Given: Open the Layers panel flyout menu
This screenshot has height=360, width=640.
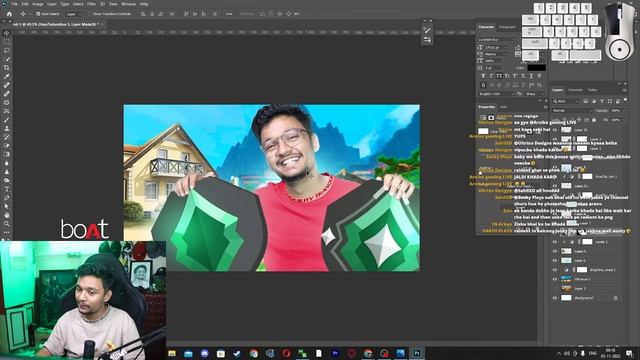Looking at the screenshot, I should [624, 90].
